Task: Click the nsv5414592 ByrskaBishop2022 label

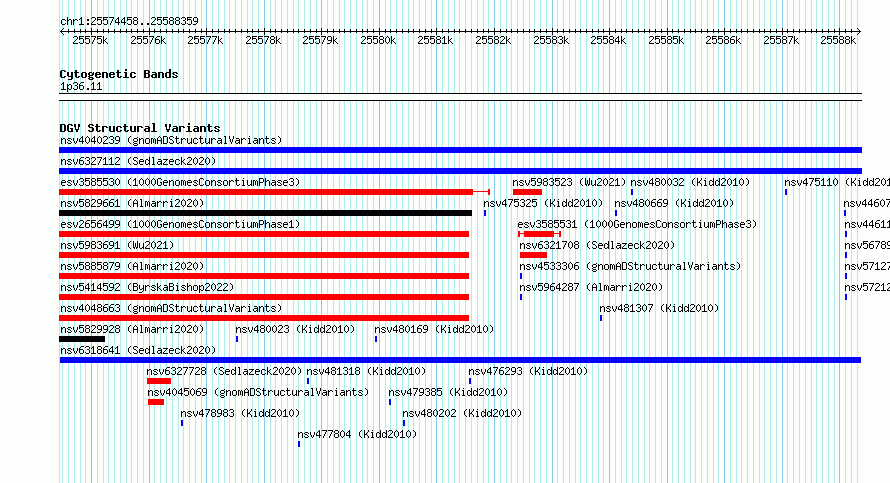Action: click(147, 287)
